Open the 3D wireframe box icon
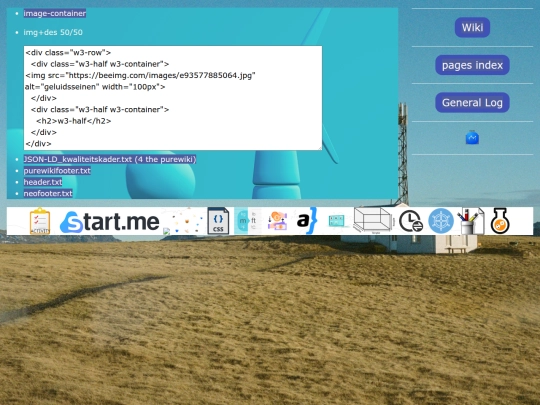Screen dimensions: 540x405 click(x=373, y=221)
